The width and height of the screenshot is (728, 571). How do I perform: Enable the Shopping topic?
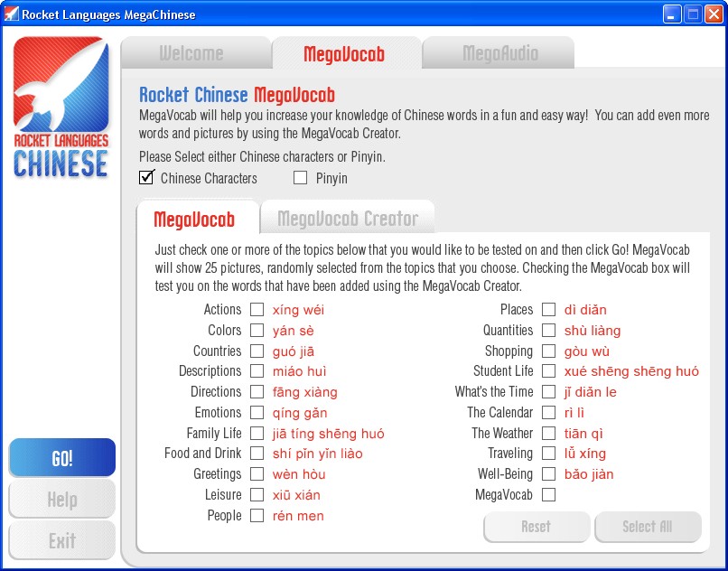[549, 351]
